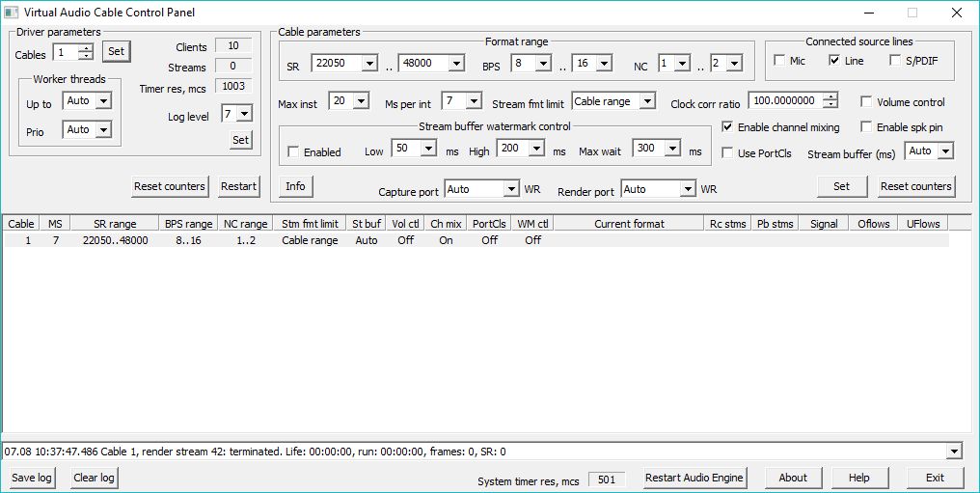This screenshot has width=980, height=493.
Task: Open the About dialog
Action: (793, 478)
